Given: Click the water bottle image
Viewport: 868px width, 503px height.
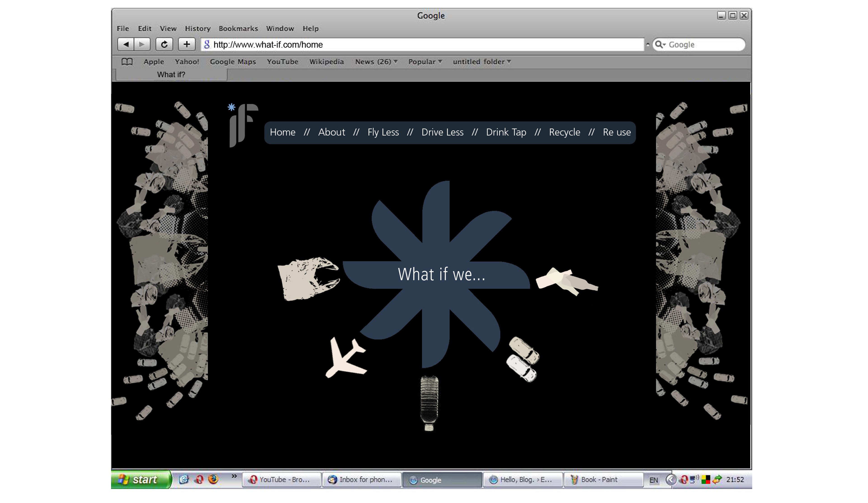Looking at the screenshot, I should 429,403.
